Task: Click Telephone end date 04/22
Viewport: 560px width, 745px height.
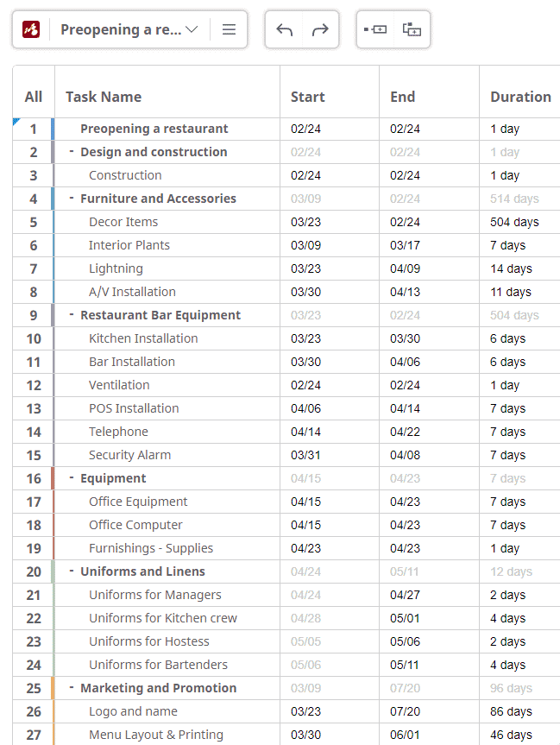Action: (x=406, y=432)
